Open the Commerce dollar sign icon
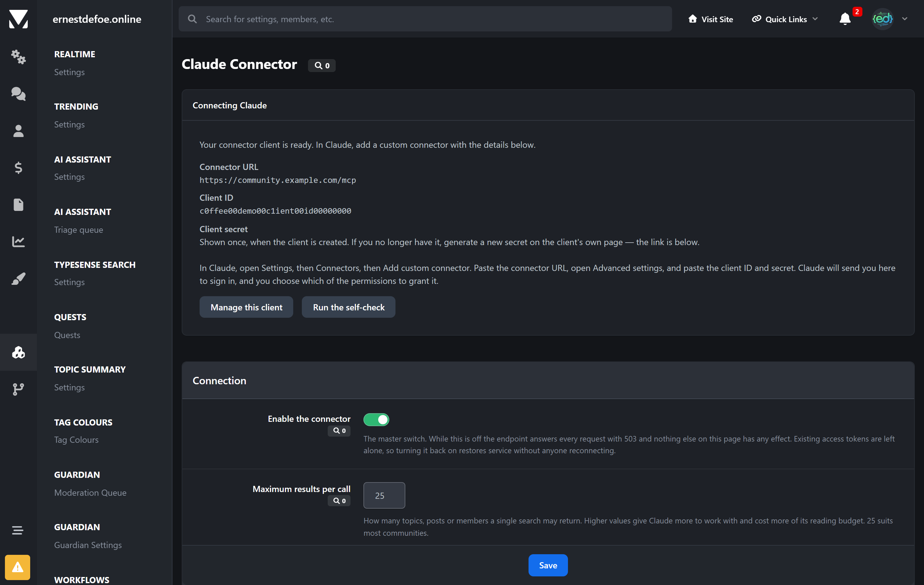 [x=18, y=167]
